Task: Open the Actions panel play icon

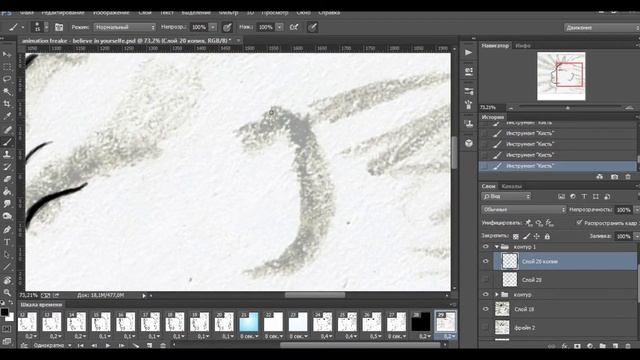Action: coord(469,53)
